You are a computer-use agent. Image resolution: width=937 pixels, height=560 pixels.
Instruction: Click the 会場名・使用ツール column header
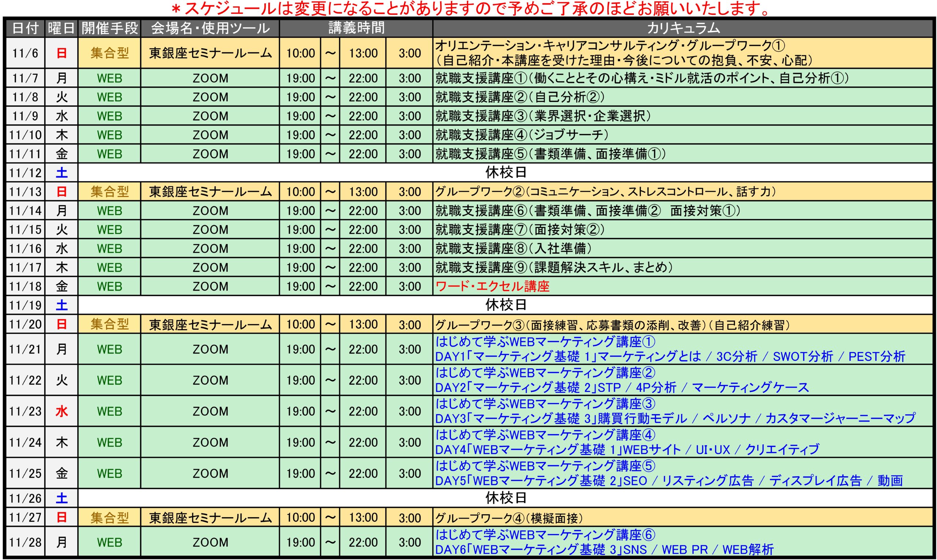pos(210,28)
